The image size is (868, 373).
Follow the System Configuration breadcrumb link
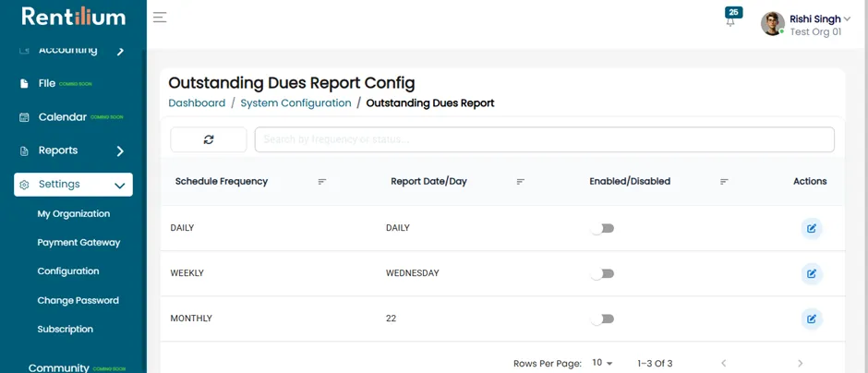[x=295, y=102]
